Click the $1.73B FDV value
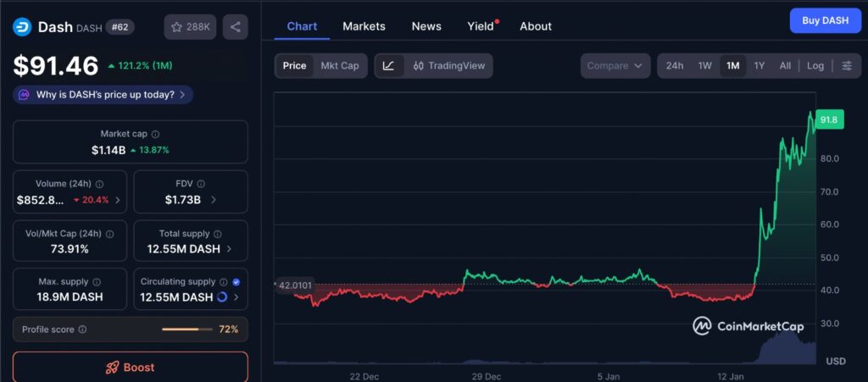Screen dimensions: 868x382 (x=183, y=200)
